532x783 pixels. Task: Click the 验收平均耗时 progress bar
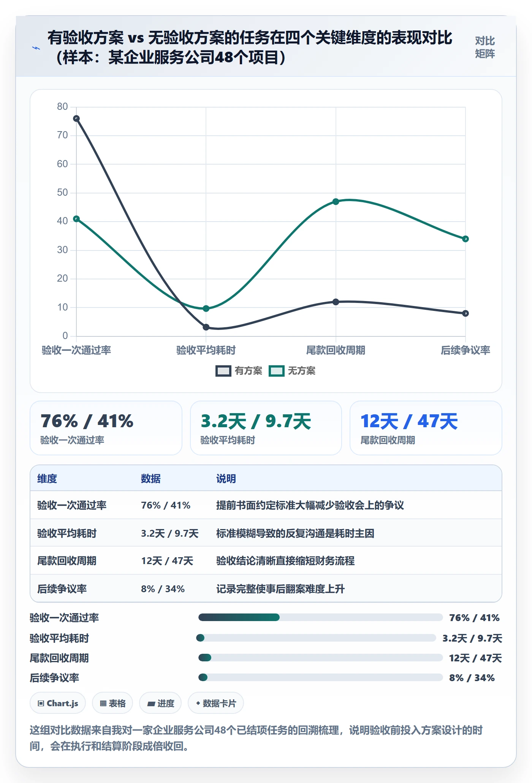[316, 638]
